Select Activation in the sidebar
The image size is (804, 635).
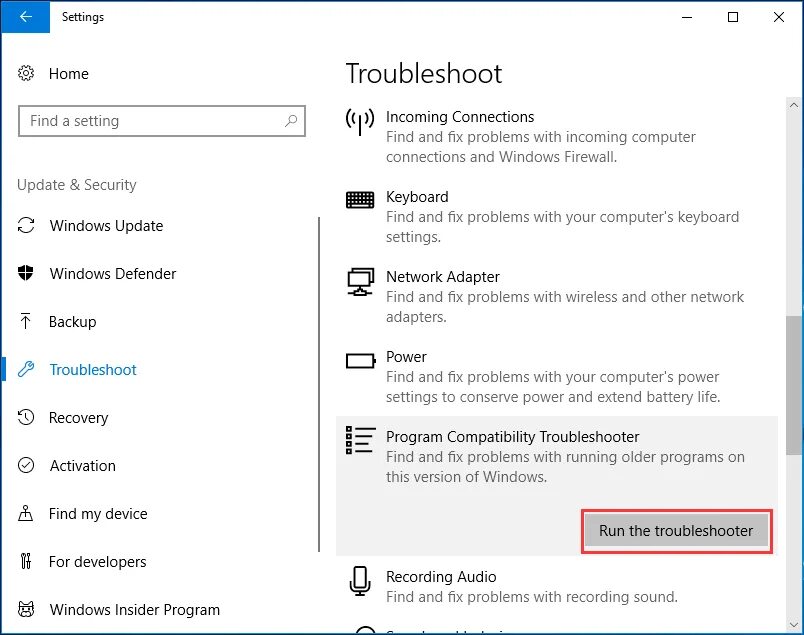click(x=82, y=466)
